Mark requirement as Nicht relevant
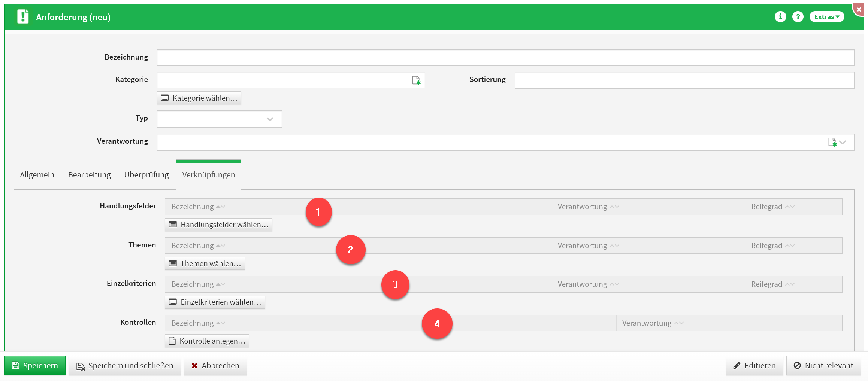The width and height of the screenshot is (868, 381). [823, 366]
